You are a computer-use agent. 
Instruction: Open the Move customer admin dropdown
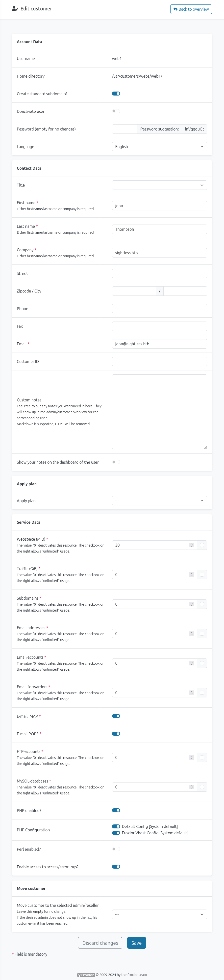click(x=159, y=914)
